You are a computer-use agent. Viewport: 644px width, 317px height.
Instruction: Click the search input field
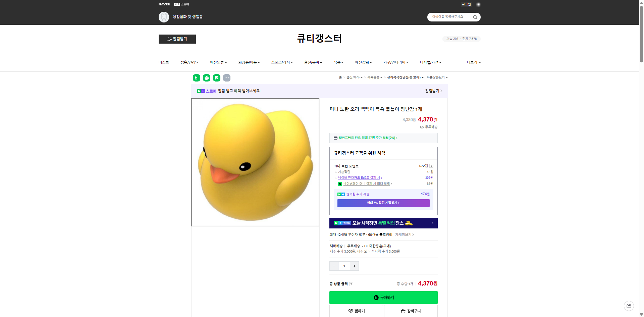[x=449, y=17]
